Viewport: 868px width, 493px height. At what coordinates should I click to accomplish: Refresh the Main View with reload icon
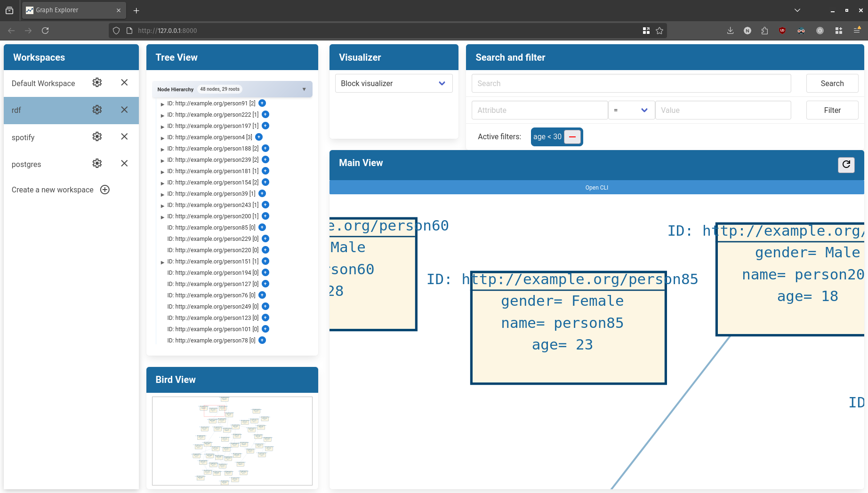point(846,164)
